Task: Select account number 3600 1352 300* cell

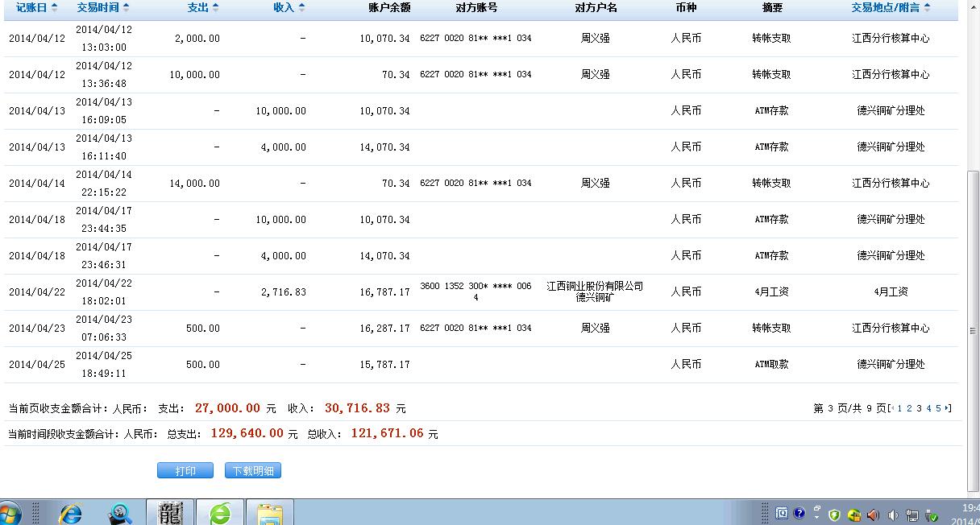Action: [x=475, y=291]
